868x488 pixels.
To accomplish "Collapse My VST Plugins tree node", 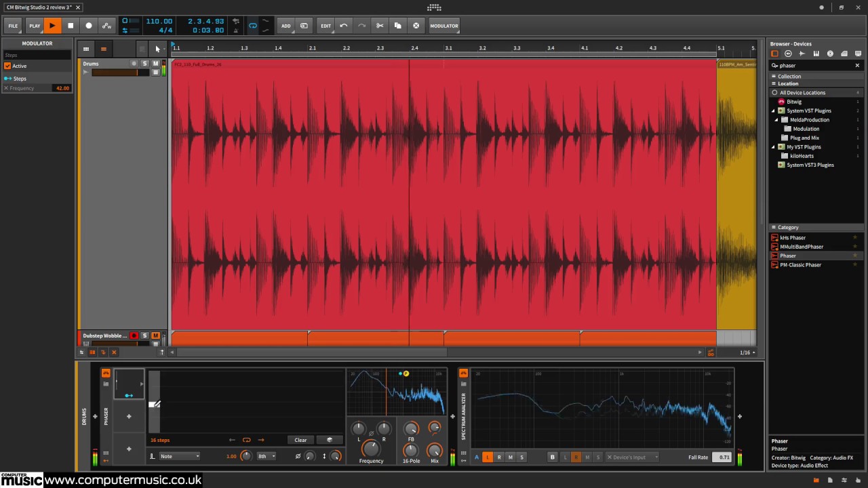I will (773, 146).
